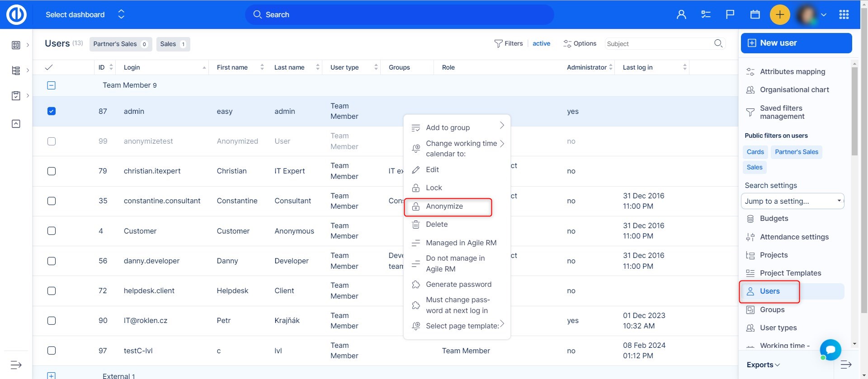Screen dimensions: 868x379
Task: Open the tasks clipboard icon in left sidebar
Action: [x=16, y=96]
